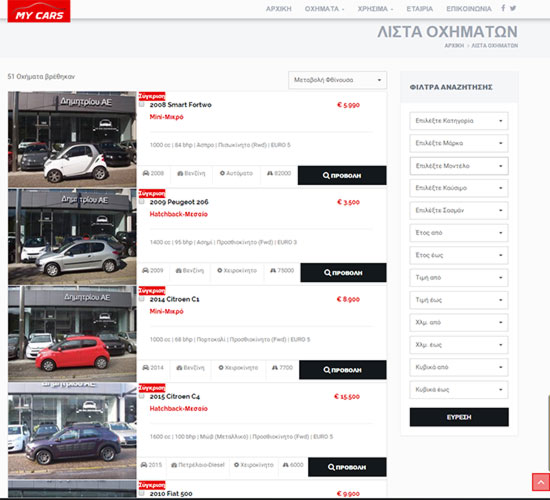Click gearbox icon in Peugeot 206 row
Viewport: 550px width, 500px height.
[x=220, y=271]
